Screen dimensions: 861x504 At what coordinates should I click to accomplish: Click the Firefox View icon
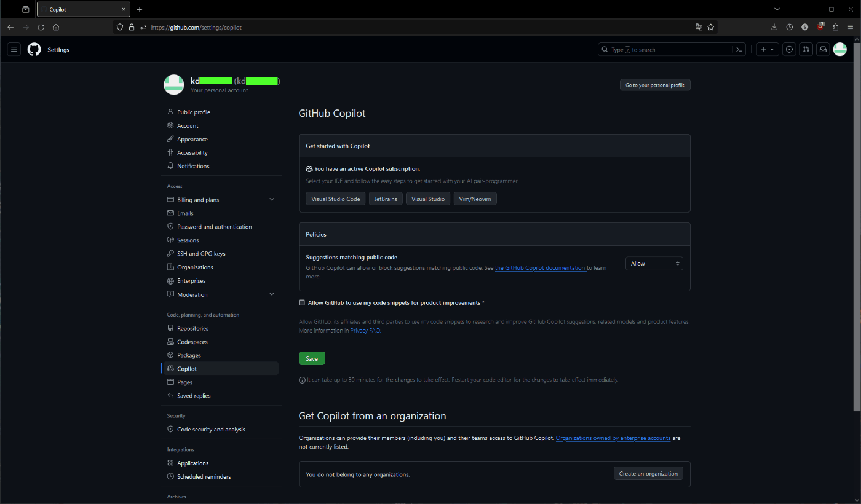25,9
